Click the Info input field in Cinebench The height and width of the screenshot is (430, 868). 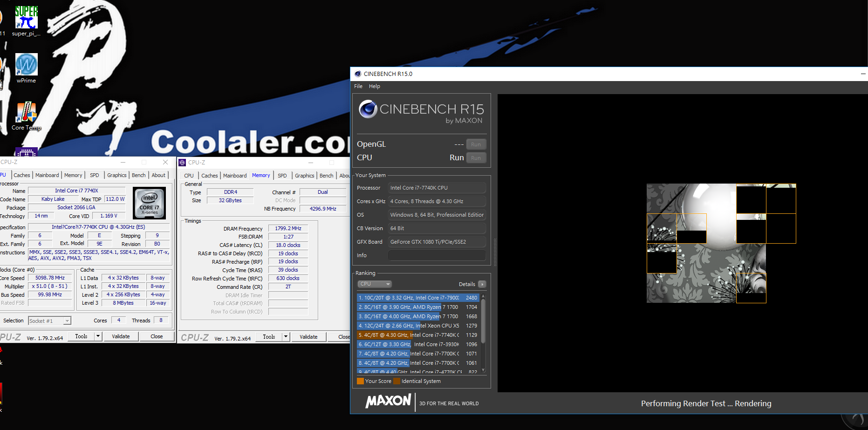(437, 255)
